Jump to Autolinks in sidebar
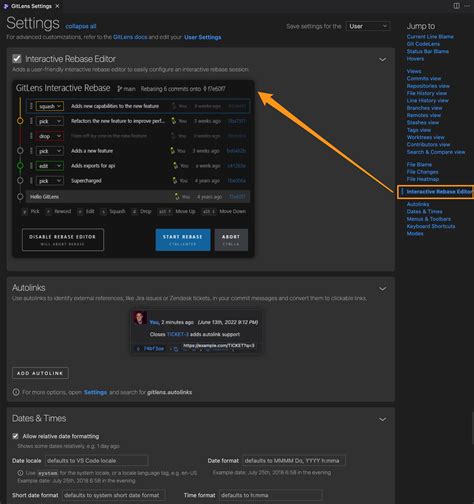Image resolution: width=474 pixels, height=504 pixels. point(418,204)
